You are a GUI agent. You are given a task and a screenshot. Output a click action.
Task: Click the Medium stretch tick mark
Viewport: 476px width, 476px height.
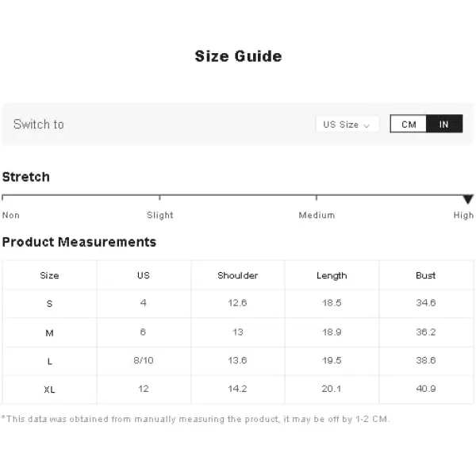tap(317, 198)
